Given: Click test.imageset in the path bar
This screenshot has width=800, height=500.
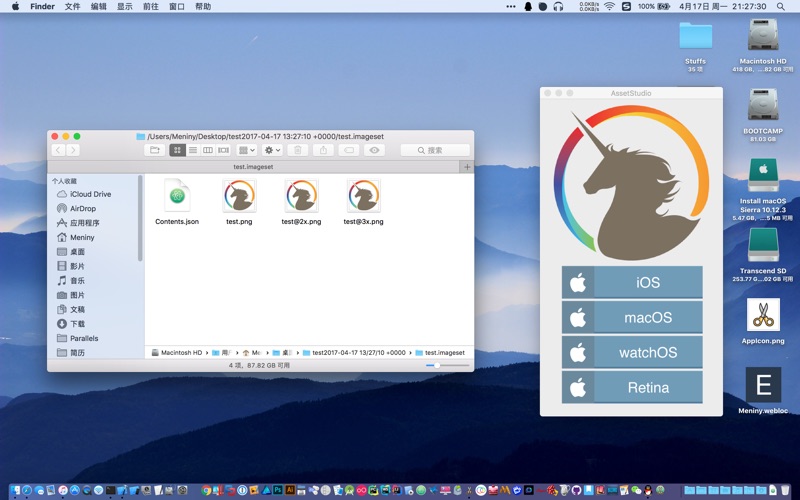Looking at the screenshot, I should [440, 353].
